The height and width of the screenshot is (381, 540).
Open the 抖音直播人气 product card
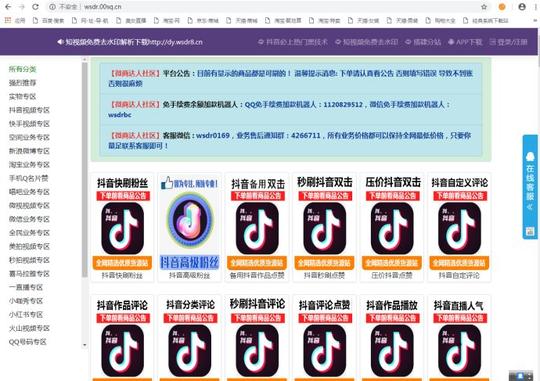tap(459, 338)
